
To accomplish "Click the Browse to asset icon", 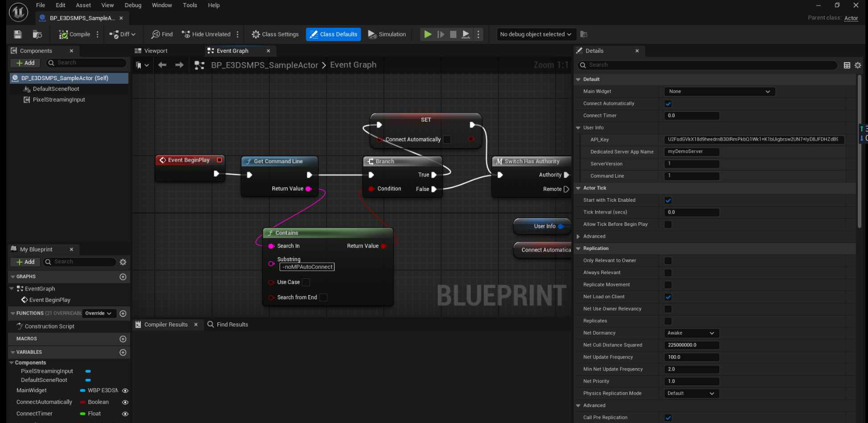I will click(37, 34).
